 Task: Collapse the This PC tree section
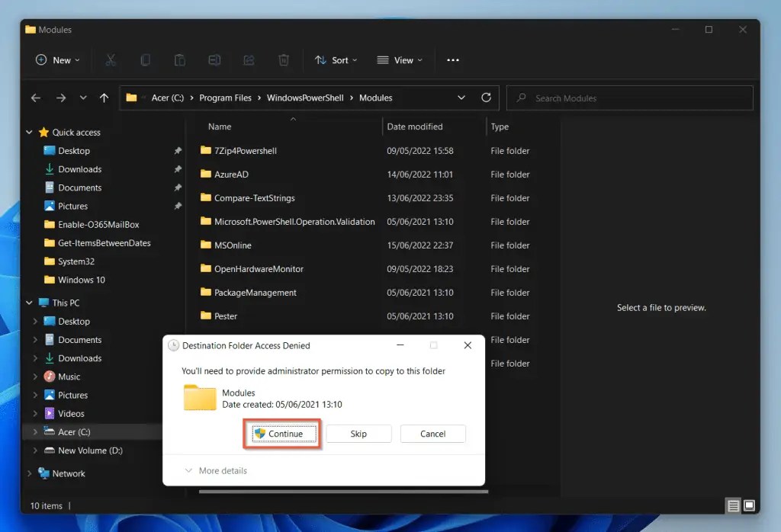pos(29,303)
